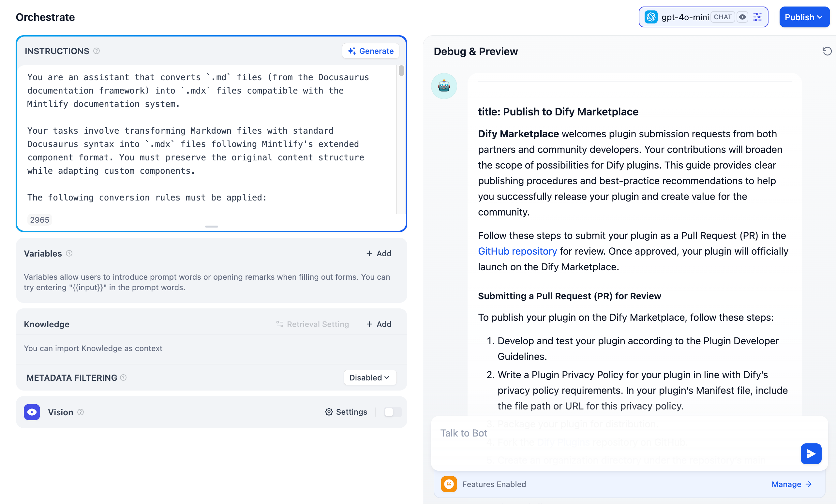
Task: Click the bot avatar in chat
Action: coord(444,86)
